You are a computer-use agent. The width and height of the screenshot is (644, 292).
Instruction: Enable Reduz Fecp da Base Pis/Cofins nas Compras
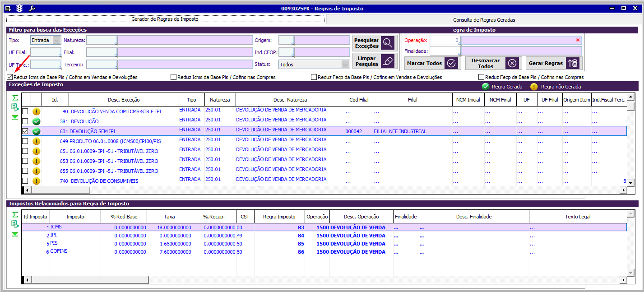pos(481,77)
